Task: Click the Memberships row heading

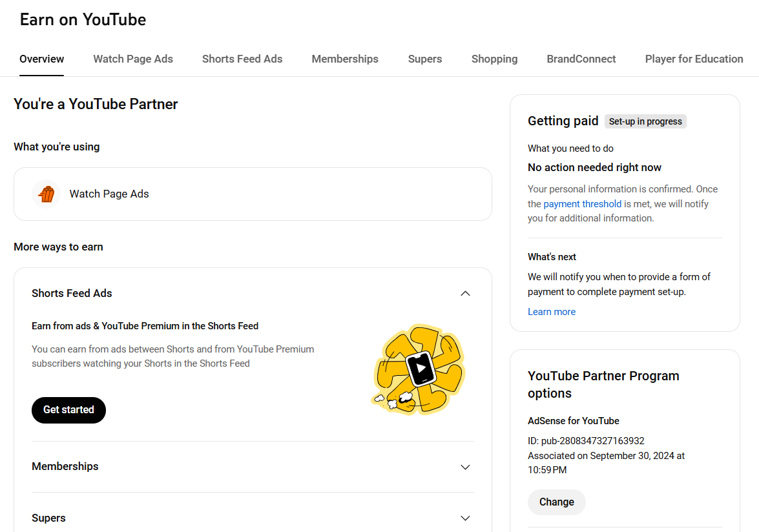Action: point(65,467)
